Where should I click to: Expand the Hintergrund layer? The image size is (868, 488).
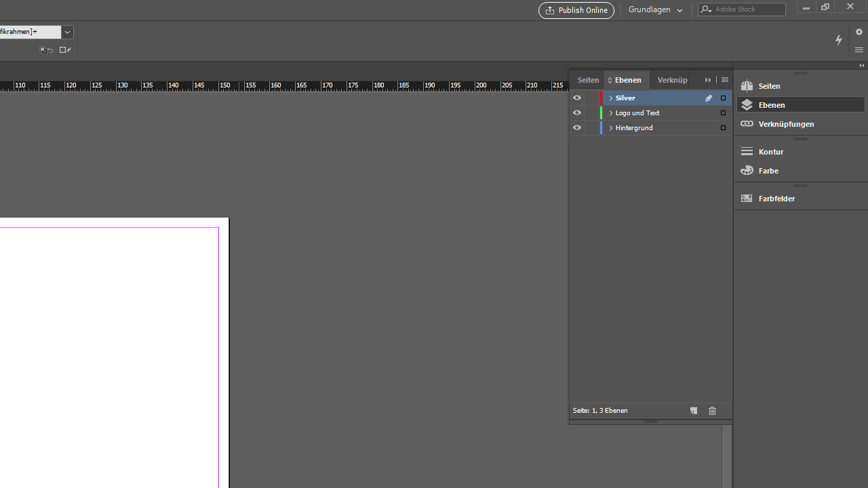(x=610, y=128)
